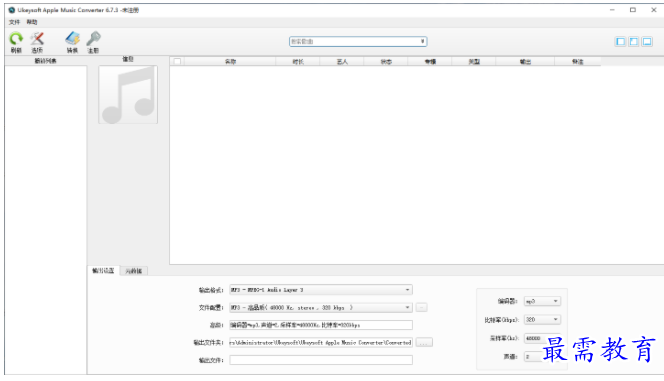Browse output folder with the ... button
Viewport: 664px width, 381px height.
pyautogui.click(x=424, y=342)
